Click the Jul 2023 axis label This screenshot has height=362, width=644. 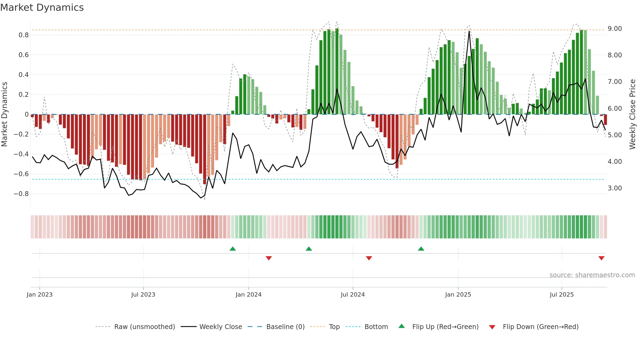tap(143, 294)
